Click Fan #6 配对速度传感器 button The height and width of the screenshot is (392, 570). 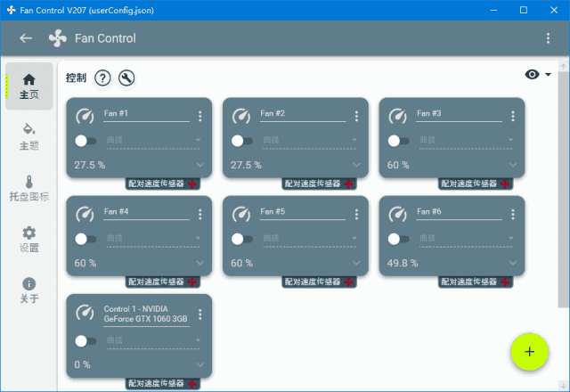[476, 282]
